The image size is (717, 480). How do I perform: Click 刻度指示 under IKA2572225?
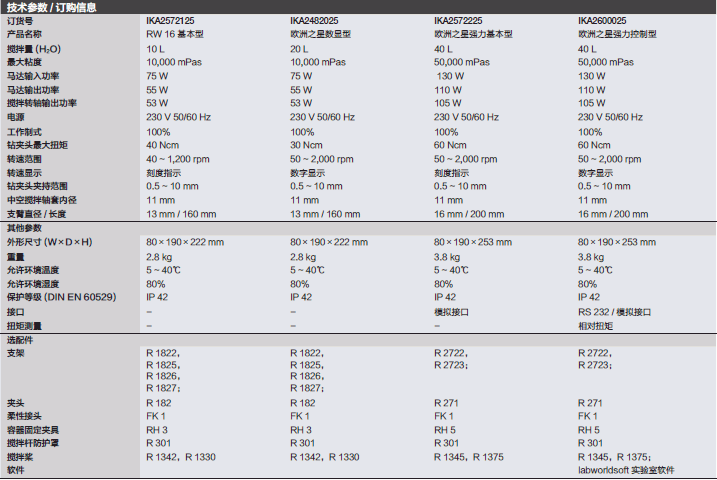(x=451, y=173)
